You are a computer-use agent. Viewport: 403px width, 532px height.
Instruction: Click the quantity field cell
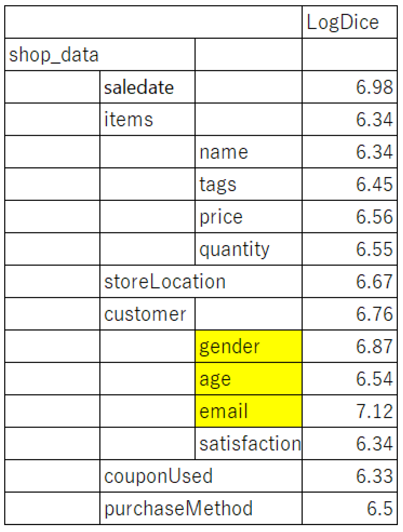pyautogui.click(x=234, y=249)
